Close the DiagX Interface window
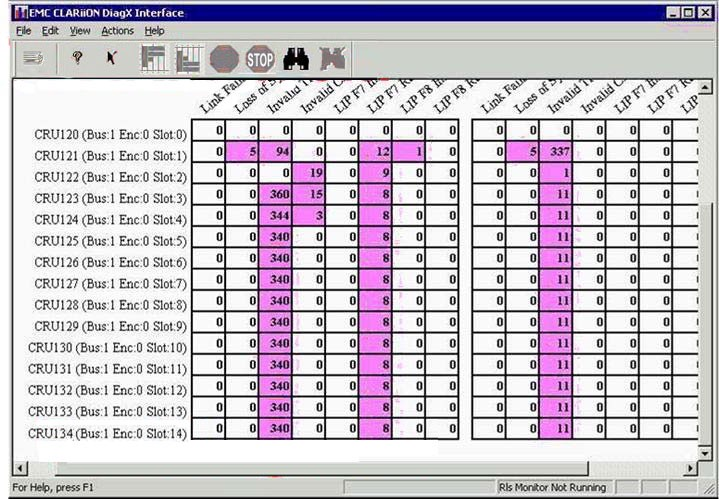The image size is (719, 499). tap(705, 13)
